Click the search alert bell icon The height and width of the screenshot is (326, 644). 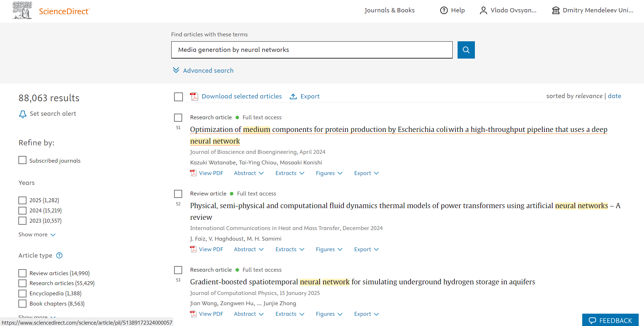23,114
